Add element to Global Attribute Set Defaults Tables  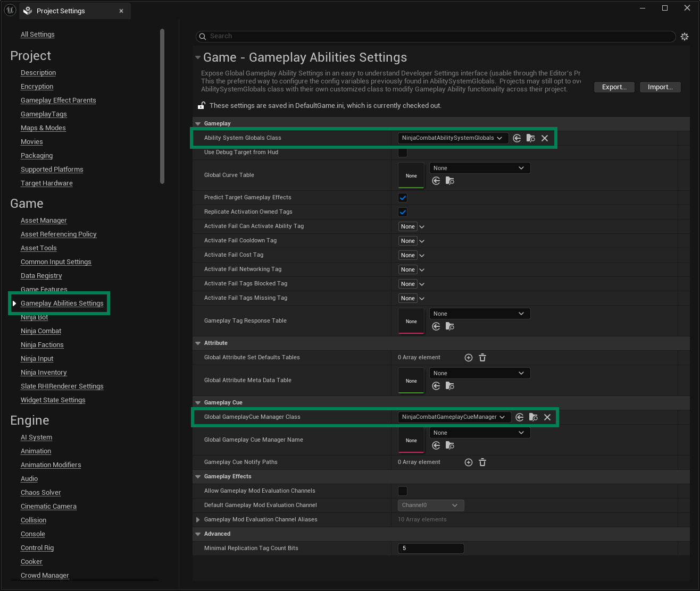tap(469, 358)
